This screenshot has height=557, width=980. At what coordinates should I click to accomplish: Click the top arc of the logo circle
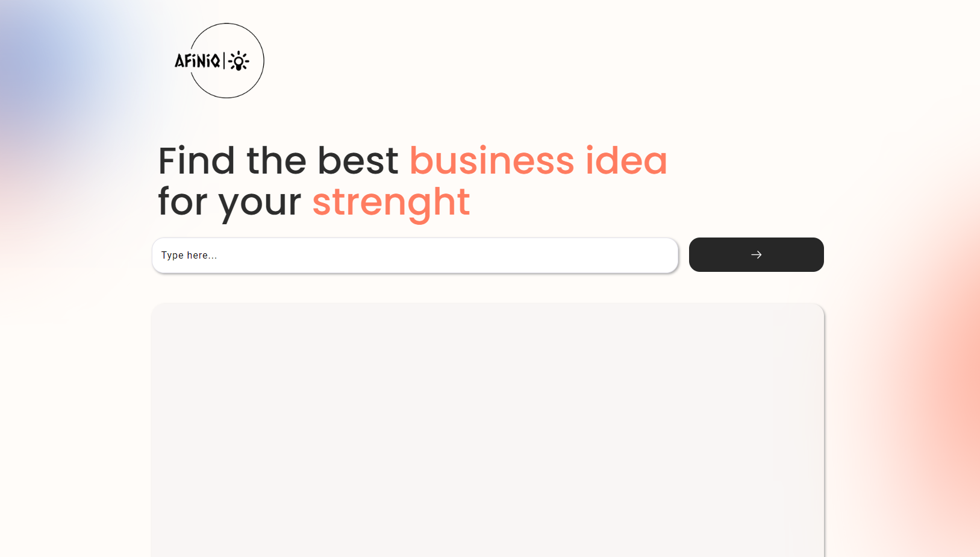[226, 24]
